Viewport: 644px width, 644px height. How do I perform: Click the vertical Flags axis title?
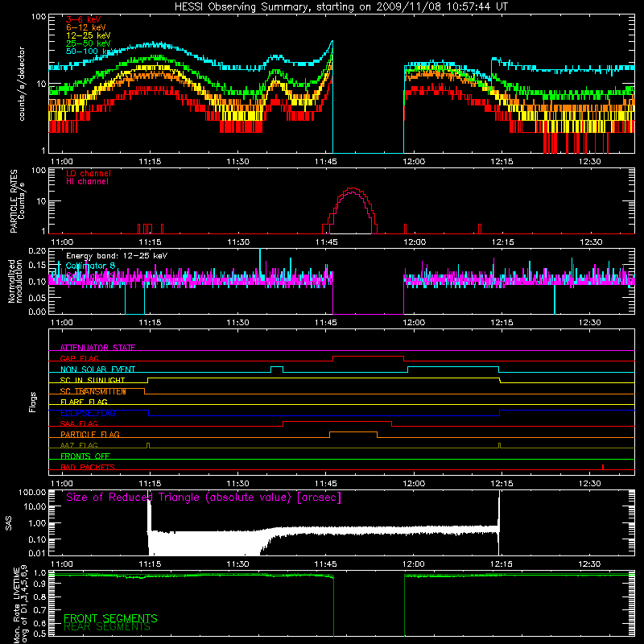[33, 402]
